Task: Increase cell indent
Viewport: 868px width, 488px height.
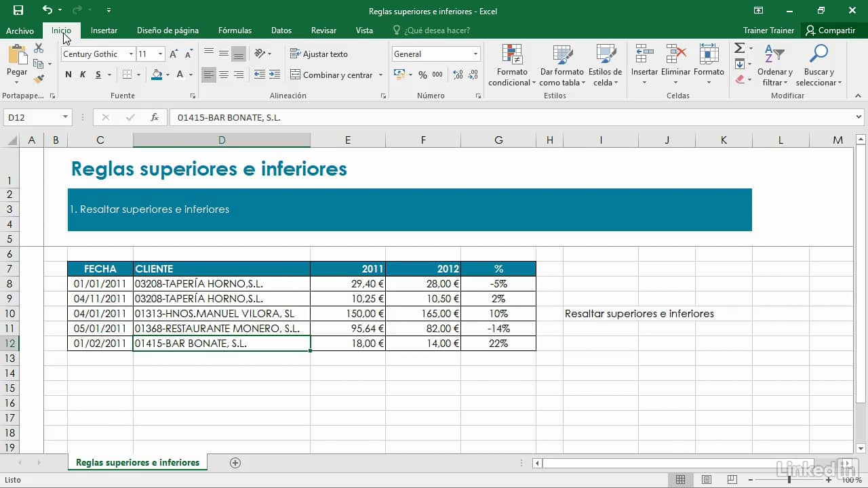Action: click(275, 75)
